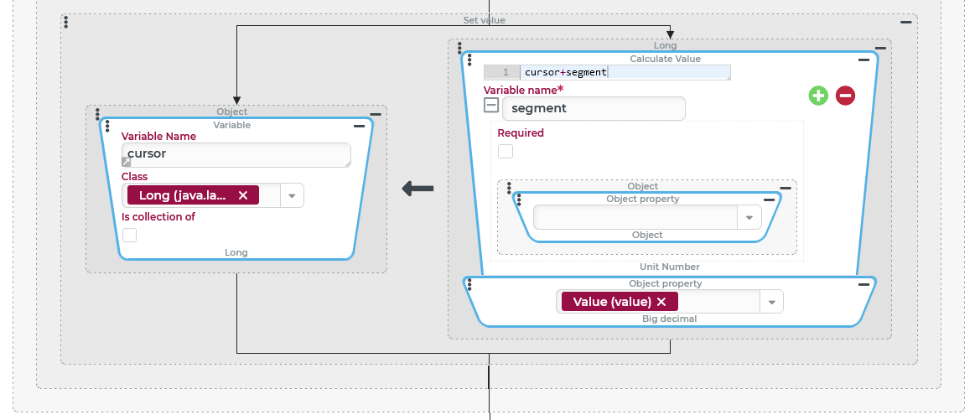Collapse the cursor Object container
The height and width of the screenshot is (420, 980).
coord(376,114)
